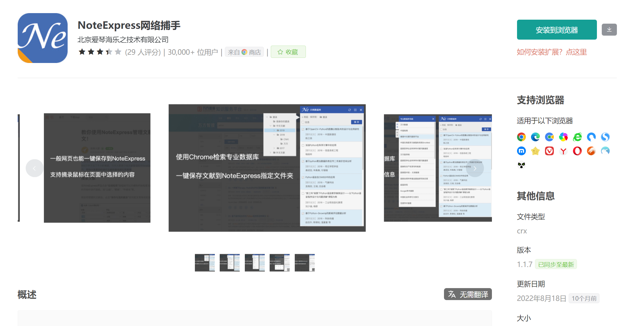Click the Google Chrome browser icon
Screen dimensions: 644x326
521,137
